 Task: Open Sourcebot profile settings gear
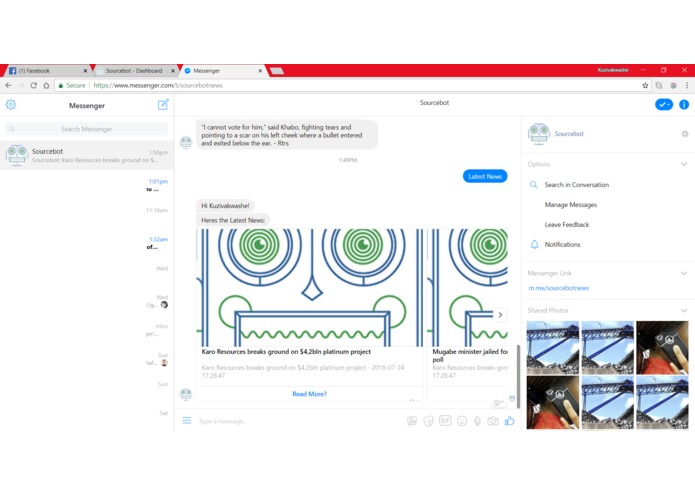coord(685,134)
